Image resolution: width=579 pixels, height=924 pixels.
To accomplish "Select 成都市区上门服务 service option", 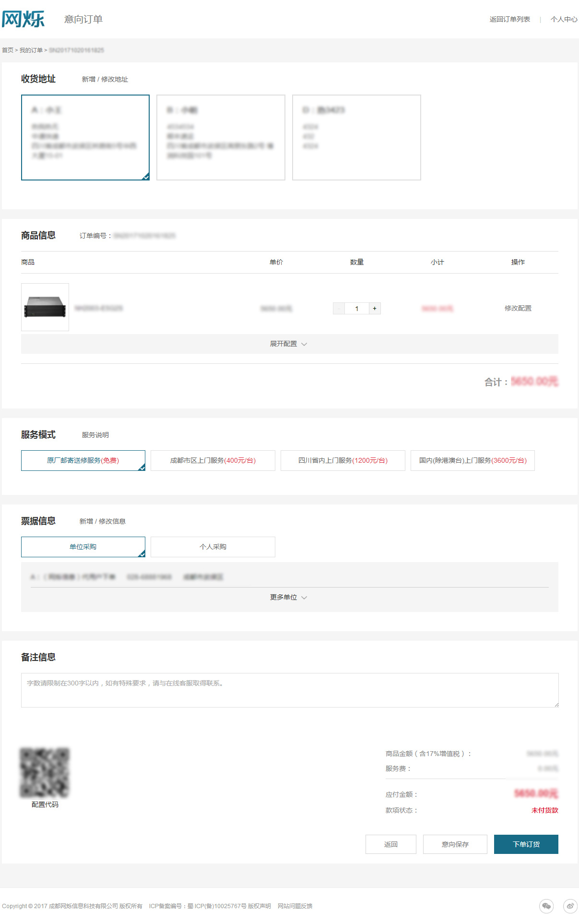I will (x=213, y=460).
